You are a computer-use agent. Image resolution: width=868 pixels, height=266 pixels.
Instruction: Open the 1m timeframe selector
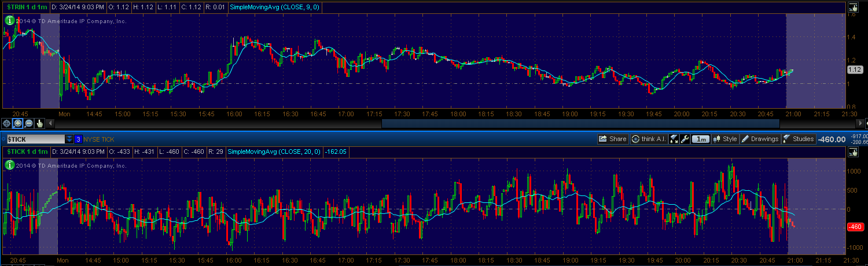(701, 139)
